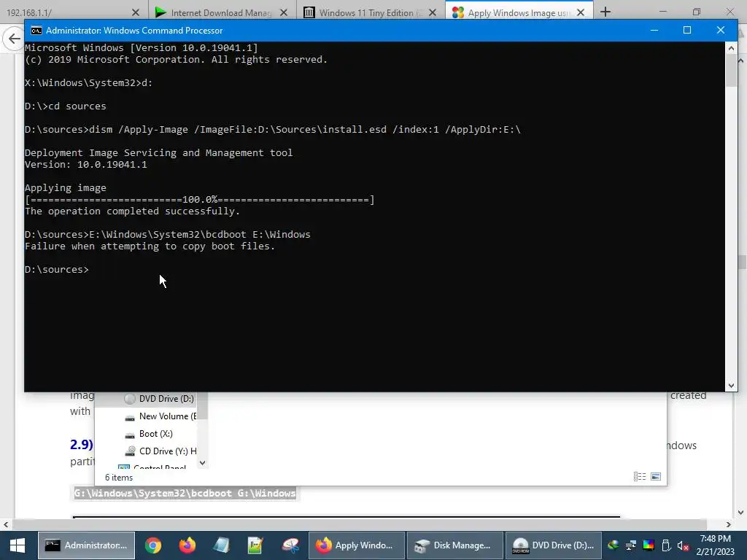This screenshot has height=560, width=747.
Task: Click Explorer navigation pane scroll down arrow
Action: [203, 463]
